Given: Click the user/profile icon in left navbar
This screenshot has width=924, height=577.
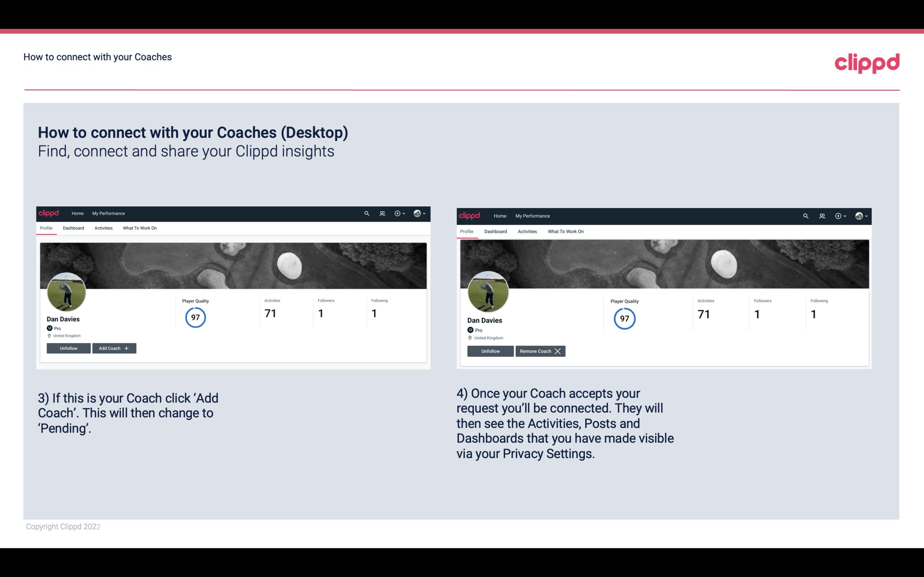Looking at the screenshot, I should pos(382,213).
